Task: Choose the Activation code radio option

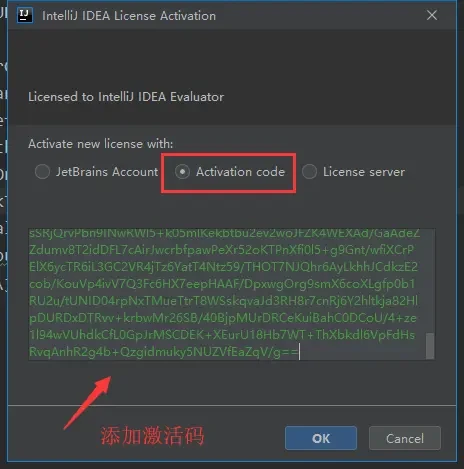Action: pos(182,172)
